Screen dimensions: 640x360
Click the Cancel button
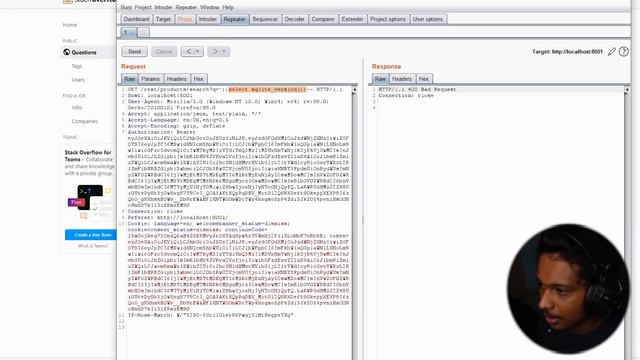164,51
